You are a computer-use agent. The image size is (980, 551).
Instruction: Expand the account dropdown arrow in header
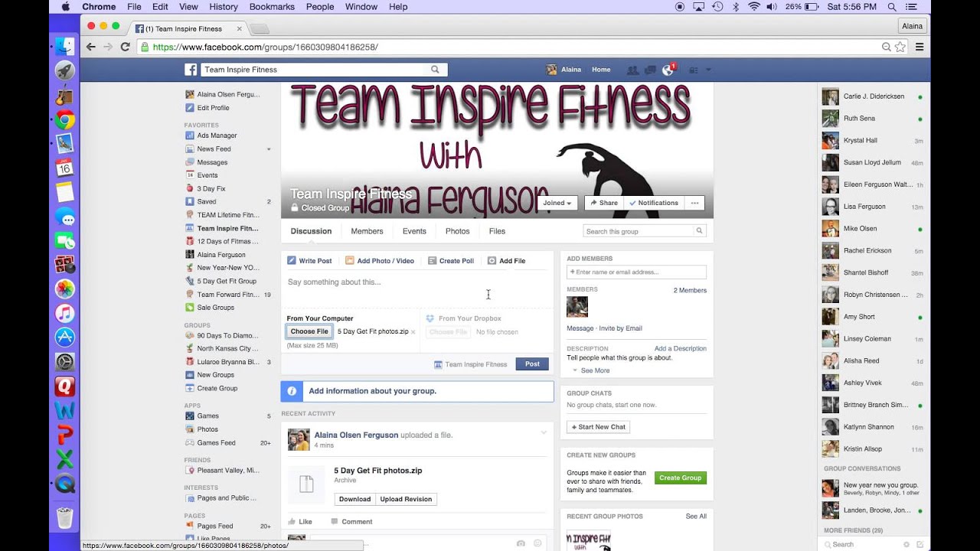(708, 70)
